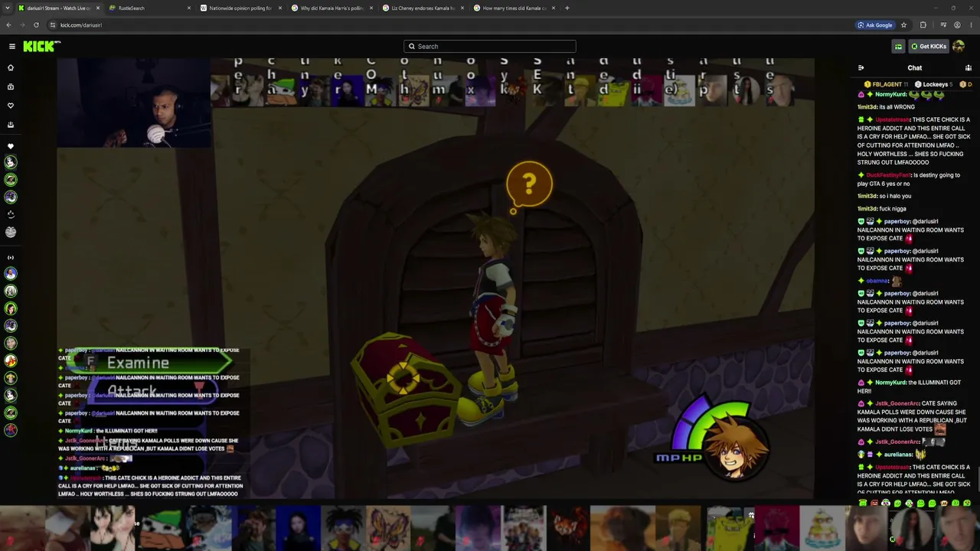Click the Browse icon in the Kick sidebar

coord(11,86)
